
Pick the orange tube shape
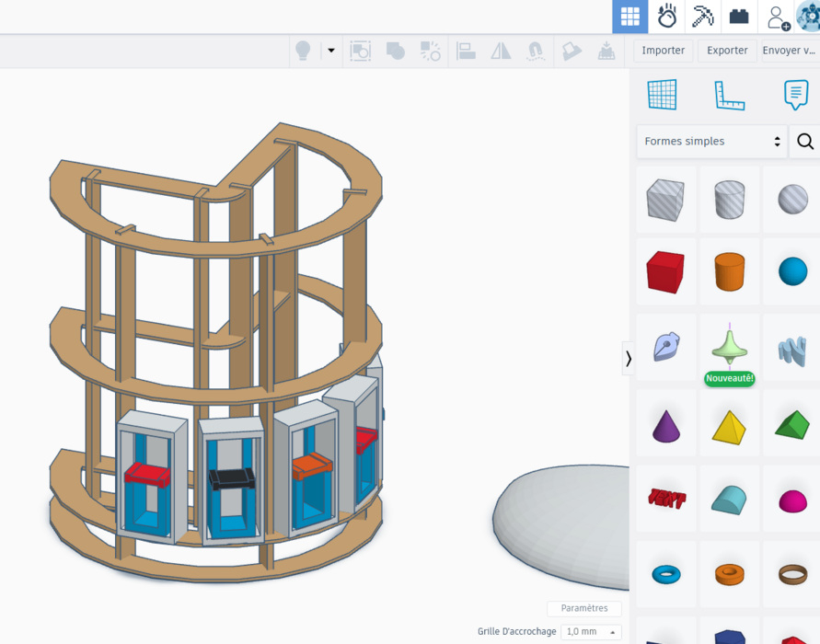coord(730,574)
